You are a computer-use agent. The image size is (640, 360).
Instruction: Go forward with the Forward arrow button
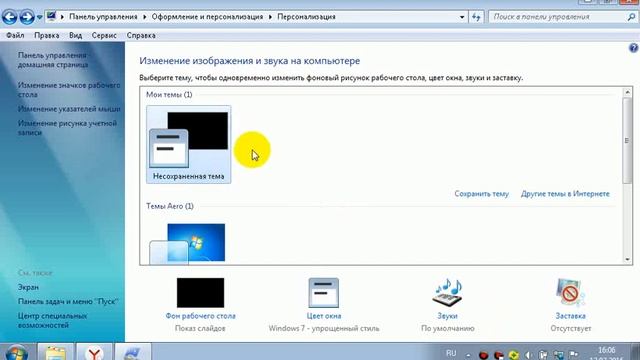27,17
